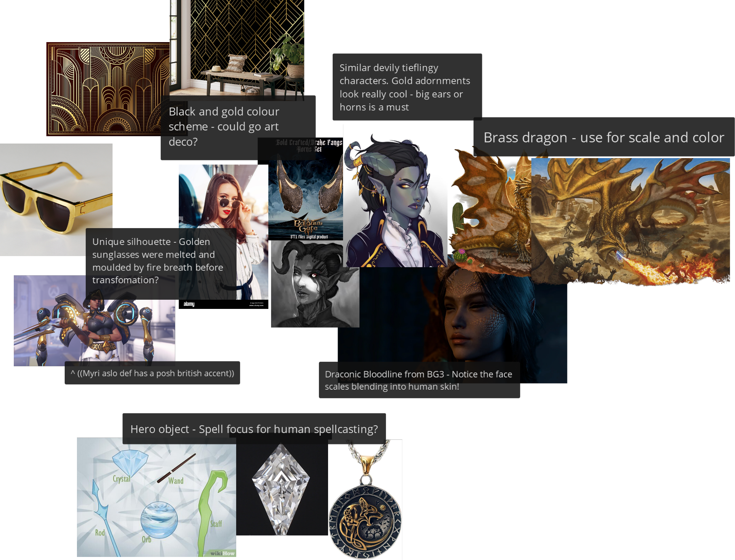Select the 'Myri aslo def has a posh british accent' note

tap(152, 373)
